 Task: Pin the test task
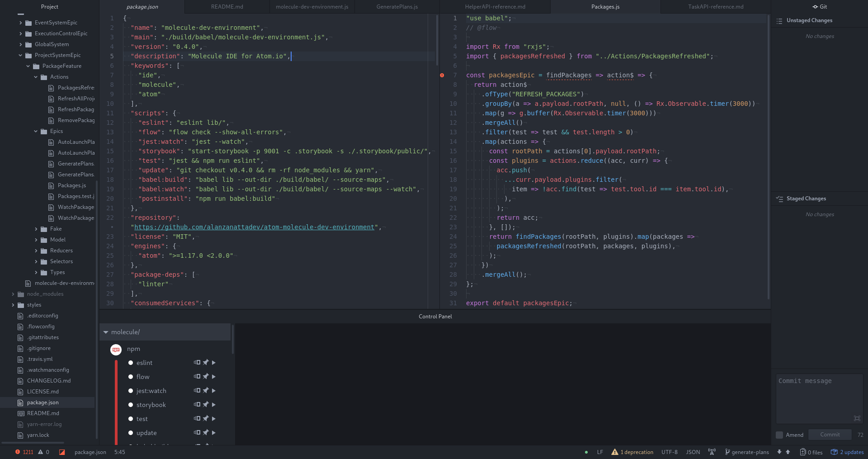[206, 419]
